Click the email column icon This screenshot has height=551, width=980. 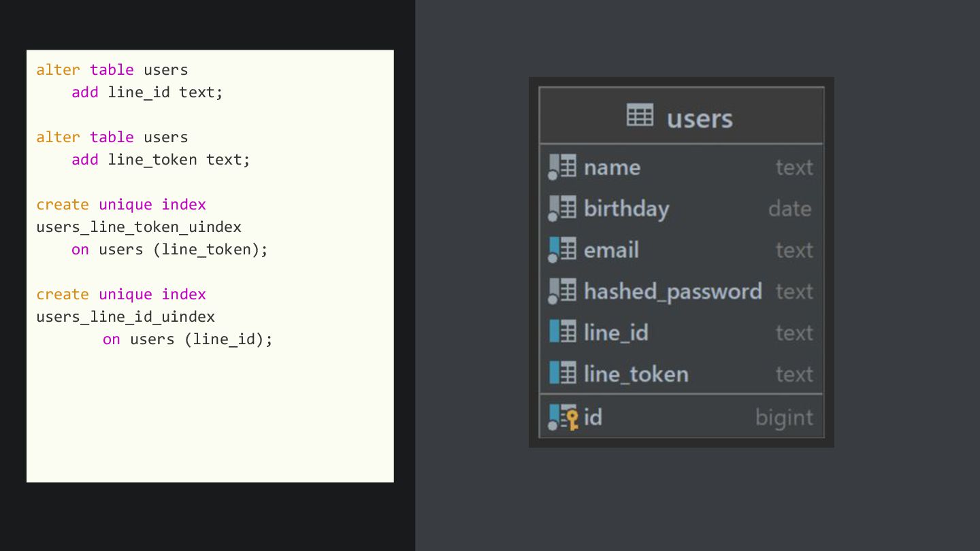pyautogui.click(x=563, y=250)
